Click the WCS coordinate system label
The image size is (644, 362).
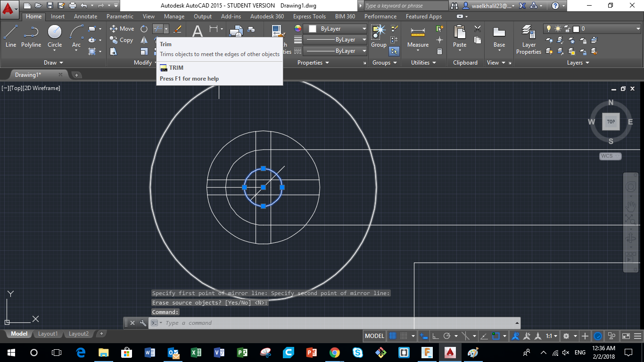coord(610,156)
